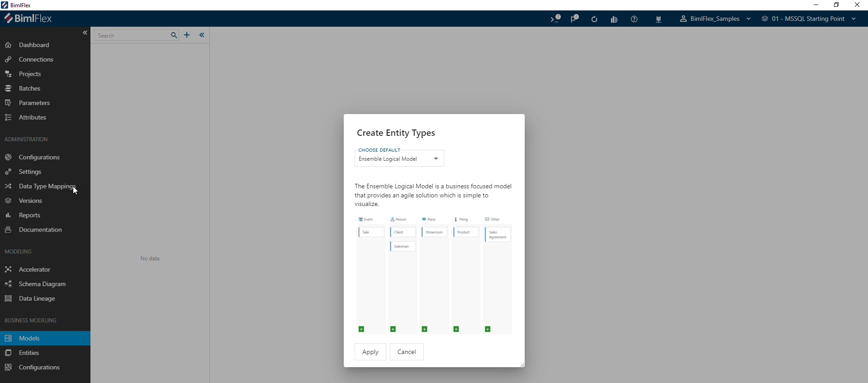Open the 01 - MSSQL Starting Point version dropdown

point(809,19)
